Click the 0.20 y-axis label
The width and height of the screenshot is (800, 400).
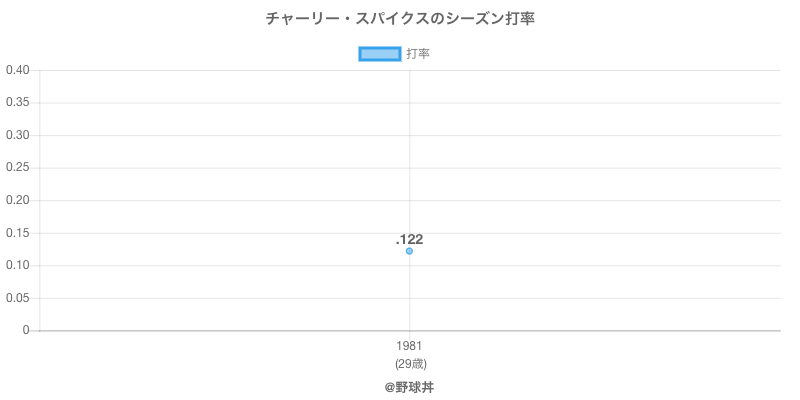17,200
